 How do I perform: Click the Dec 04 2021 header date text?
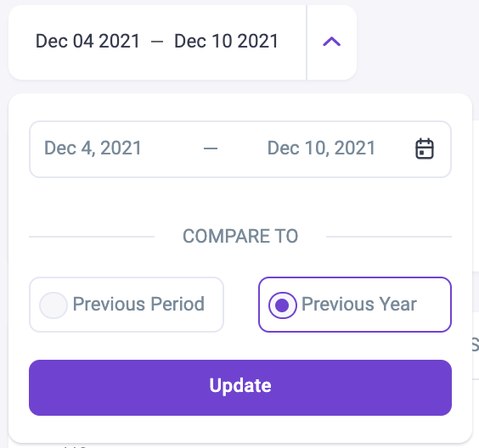pyautogui.click(x=87, y=42)
